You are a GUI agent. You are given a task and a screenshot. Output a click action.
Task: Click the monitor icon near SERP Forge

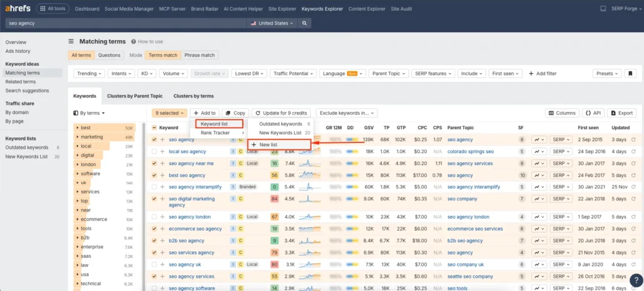[603, 9]
